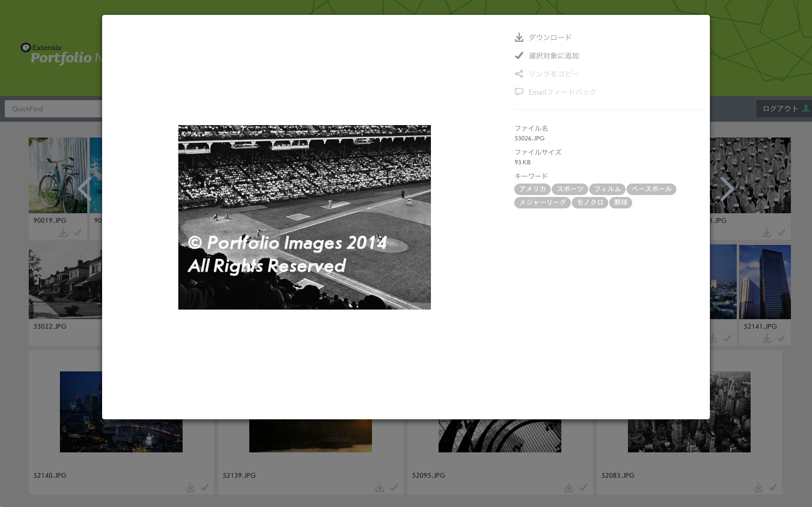Click download icon for 52083.JPG
The width and height of the screenshot is (812, 507).
click(x=758, y=487)
